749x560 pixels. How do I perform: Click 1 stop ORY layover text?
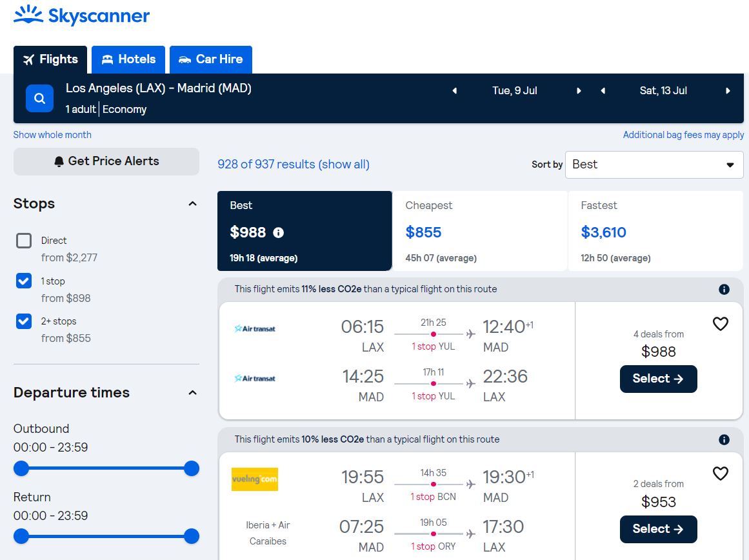coord(434,546)
